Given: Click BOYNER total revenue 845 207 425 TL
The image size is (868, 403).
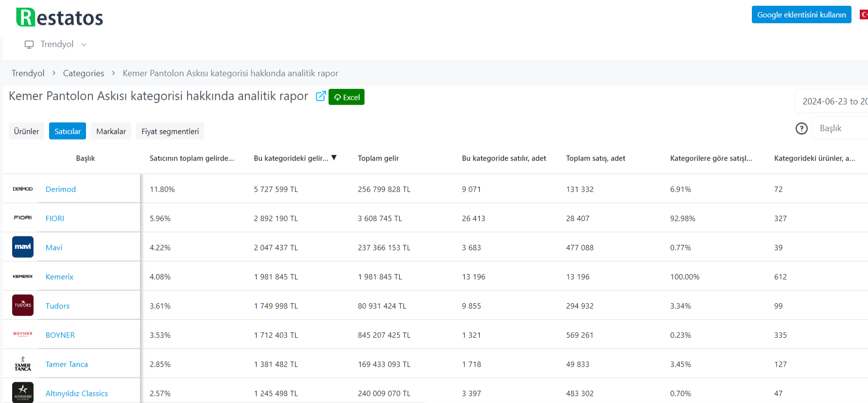Looking at the screenshot, I should pyautogui.click(x=384, y=335).
